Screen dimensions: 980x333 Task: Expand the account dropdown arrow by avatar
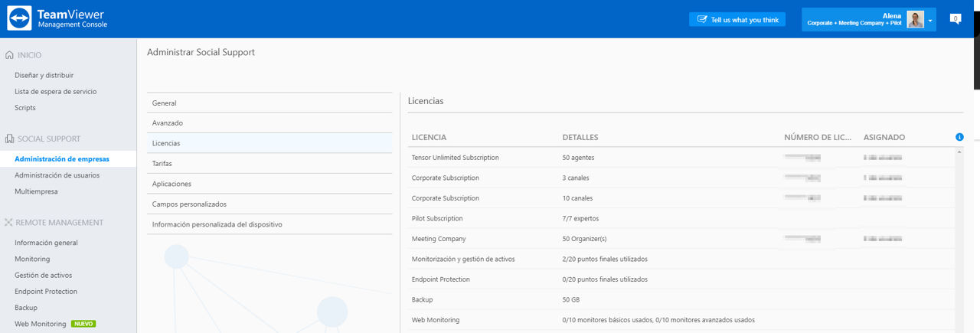(x=930, y=21)
